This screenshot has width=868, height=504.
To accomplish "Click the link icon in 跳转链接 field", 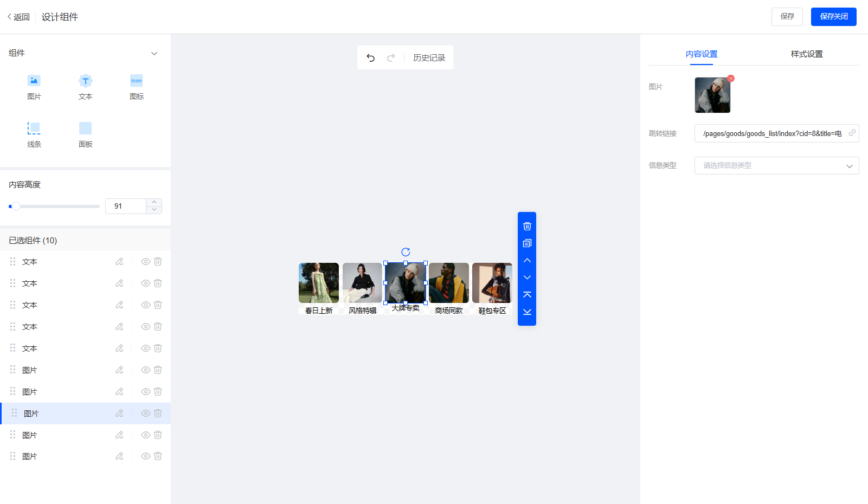I will tap(852, 133).
